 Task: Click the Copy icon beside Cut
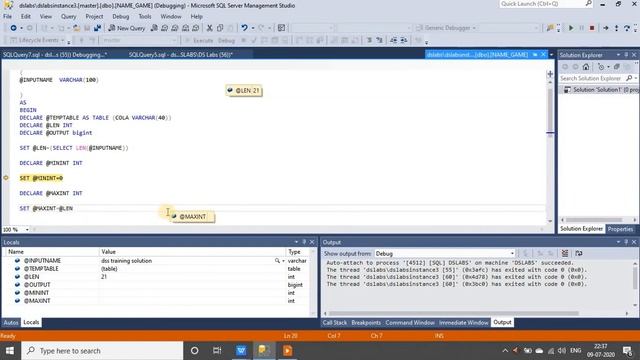220,28
